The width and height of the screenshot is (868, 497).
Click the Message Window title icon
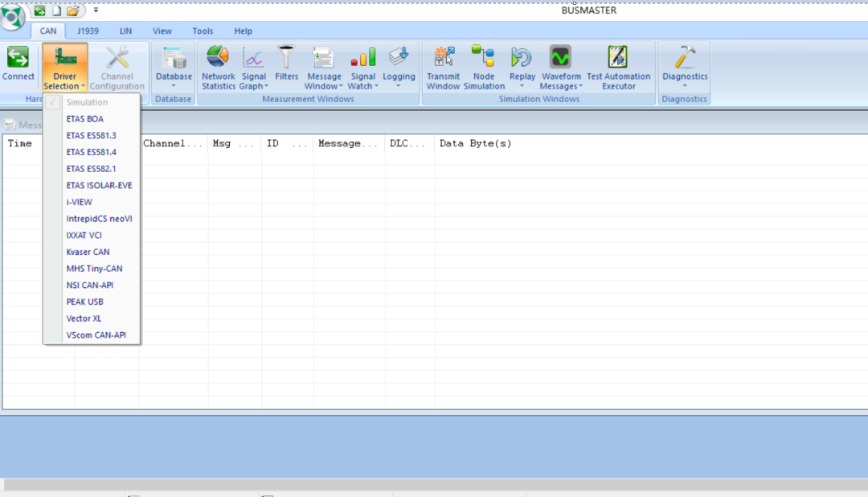pos(10,125)
